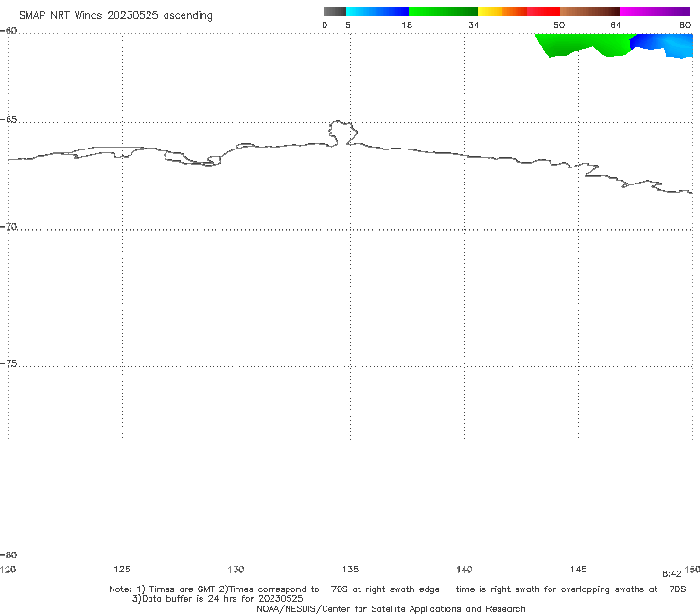
Task: Click the coastline peninsula near 135 longitude
Action: (x=342, y=132)
